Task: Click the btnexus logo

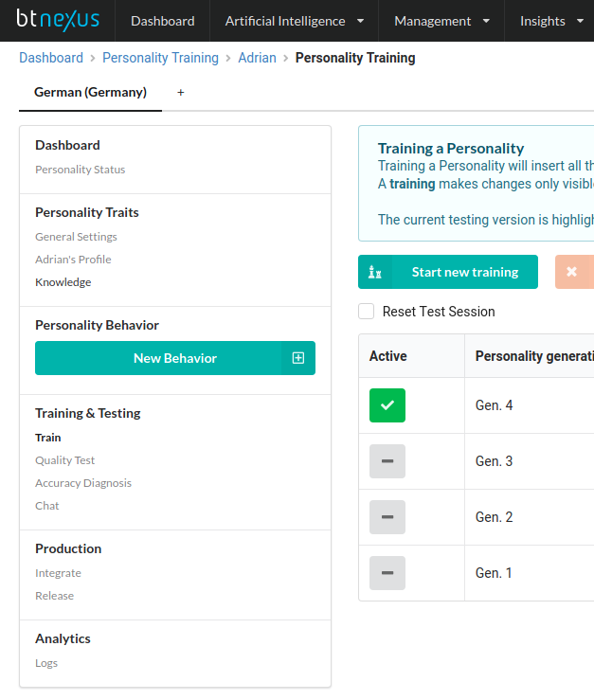Action: [x=58, y=20]
